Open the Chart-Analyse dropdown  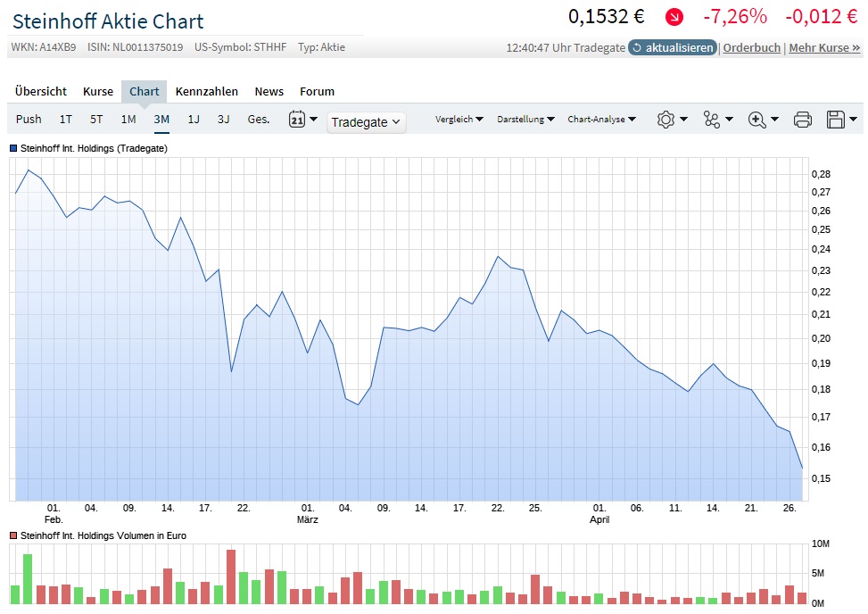[x=602, y=119]
